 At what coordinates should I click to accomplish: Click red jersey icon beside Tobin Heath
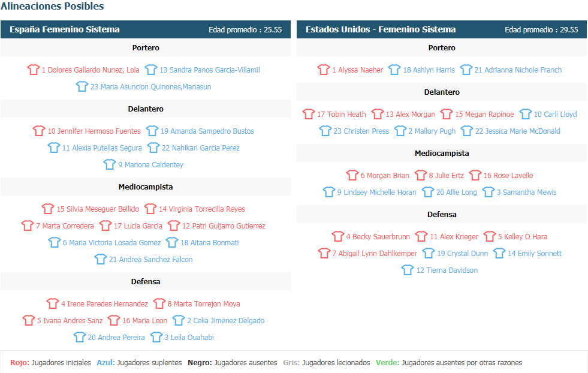[x=308, y=114]
